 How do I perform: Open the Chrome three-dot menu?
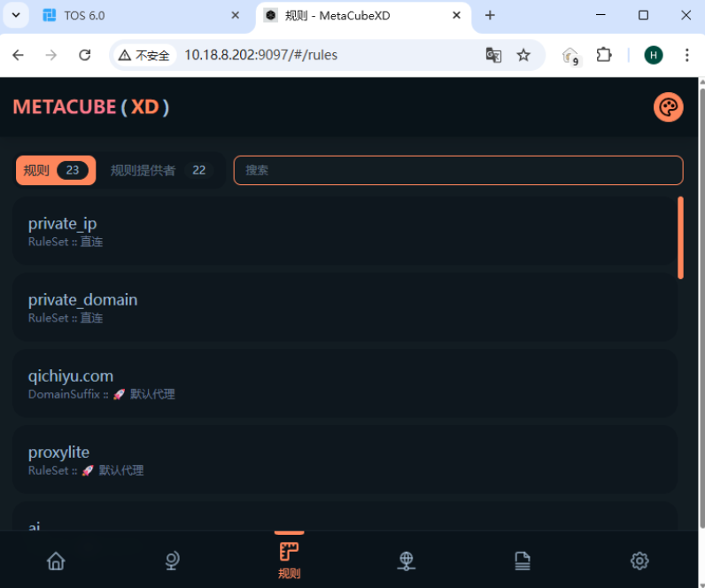point(686,55)
